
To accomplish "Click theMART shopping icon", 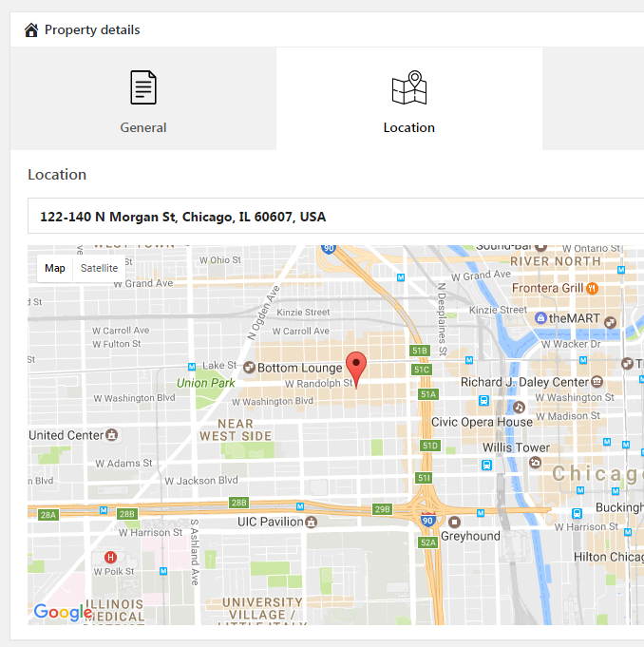I will tap(540, 318).
